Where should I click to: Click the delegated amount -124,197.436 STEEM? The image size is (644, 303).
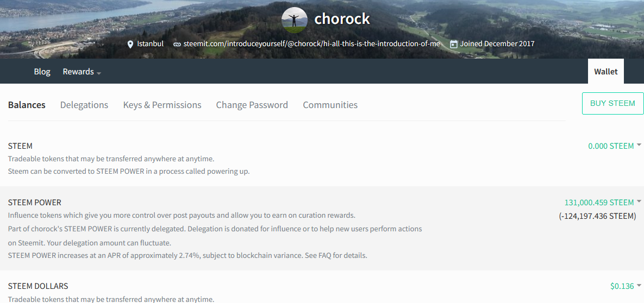(597, 216)
